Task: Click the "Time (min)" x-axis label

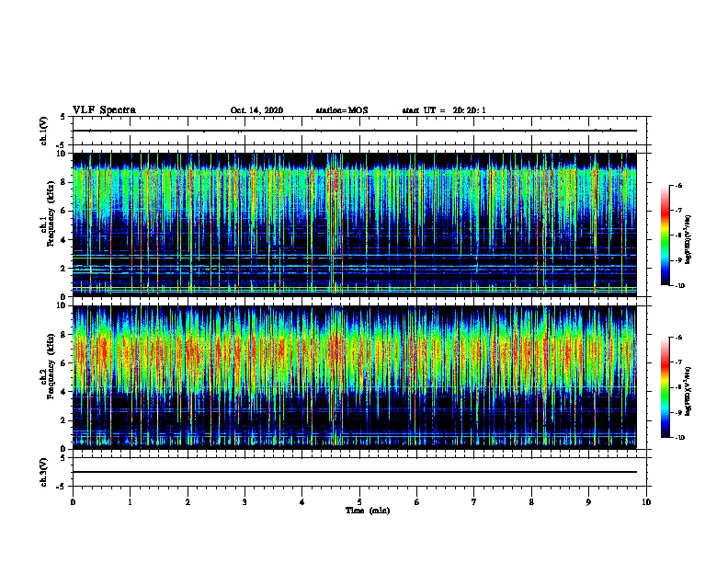Action: [368, 511]
